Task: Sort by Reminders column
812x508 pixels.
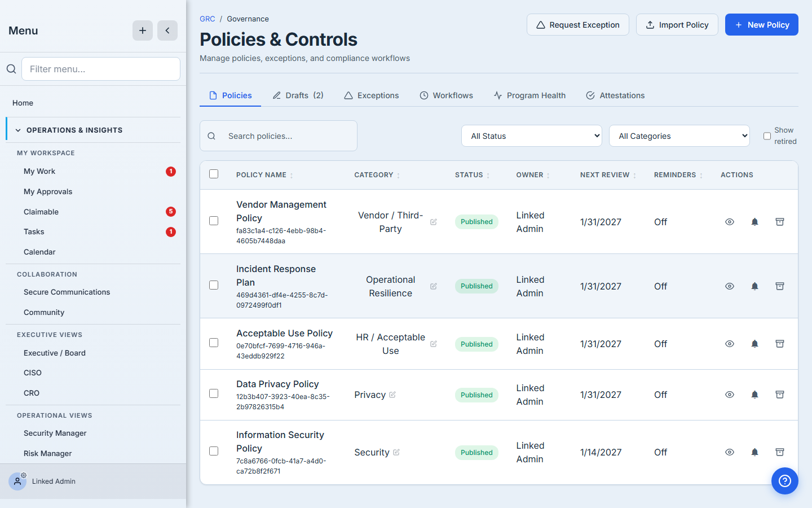Action: point(678,175)
